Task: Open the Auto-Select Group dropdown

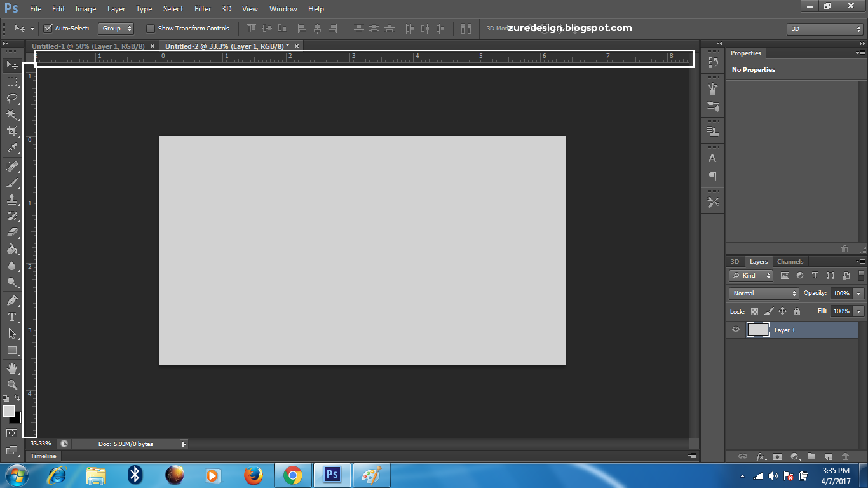Action: tap(116, 29)
